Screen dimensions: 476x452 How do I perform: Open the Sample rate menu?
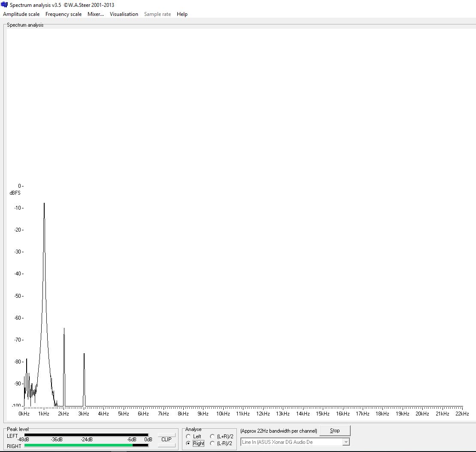pos(157,14)
